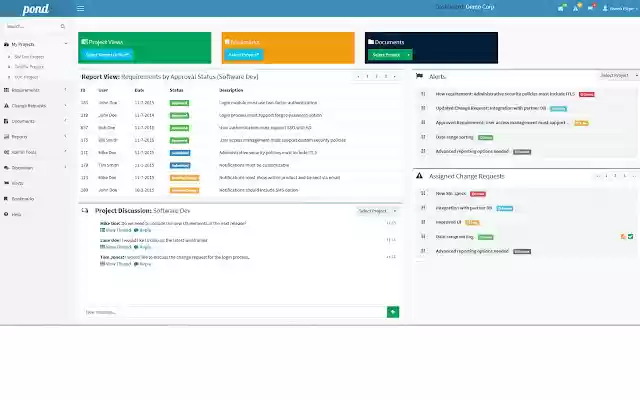Click the Change Requests triangle icon in sidebar
The image size is (640, 400).
(x=6, y=105)
